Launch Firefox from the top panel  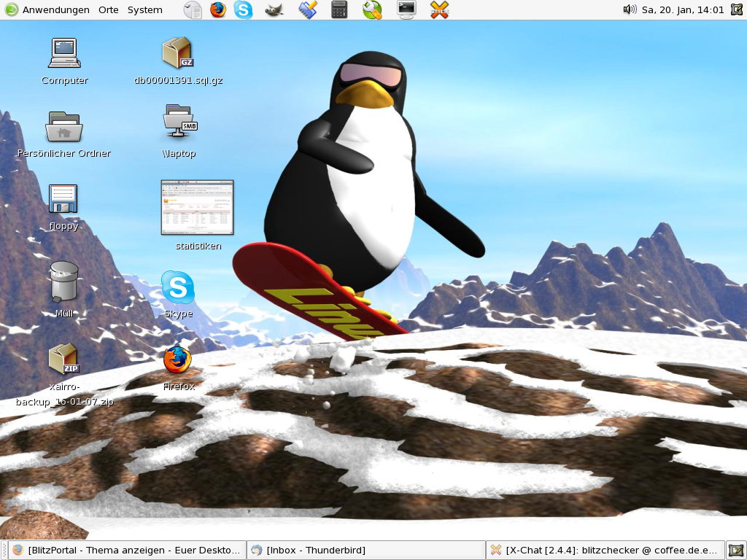click(x=217, y=9)
